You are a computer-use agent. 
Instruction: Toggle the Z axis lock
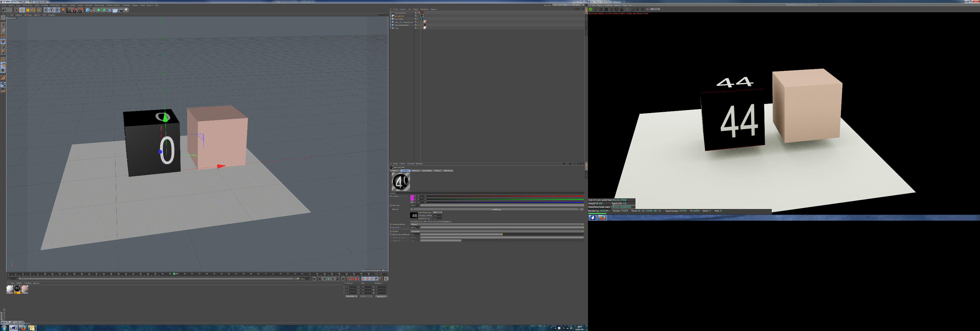pyautogui.click(x=57, y=10)
